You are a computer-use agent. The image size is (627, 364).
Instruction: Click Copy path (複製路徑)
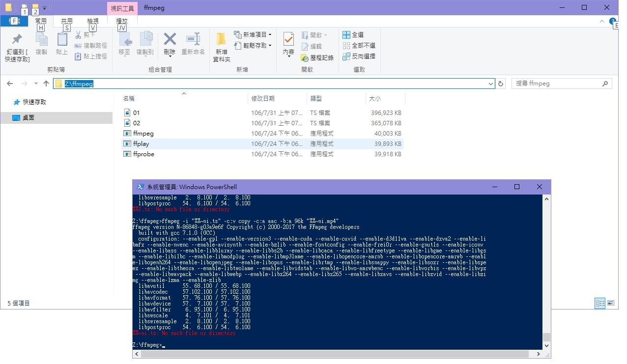90,46
